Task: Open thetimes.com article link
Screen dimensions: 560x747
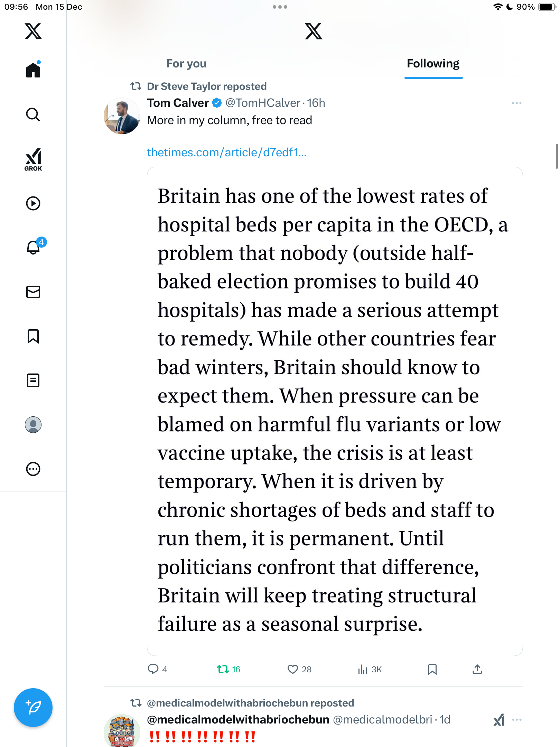Action: pyautogui.click(x=227, y=152)
